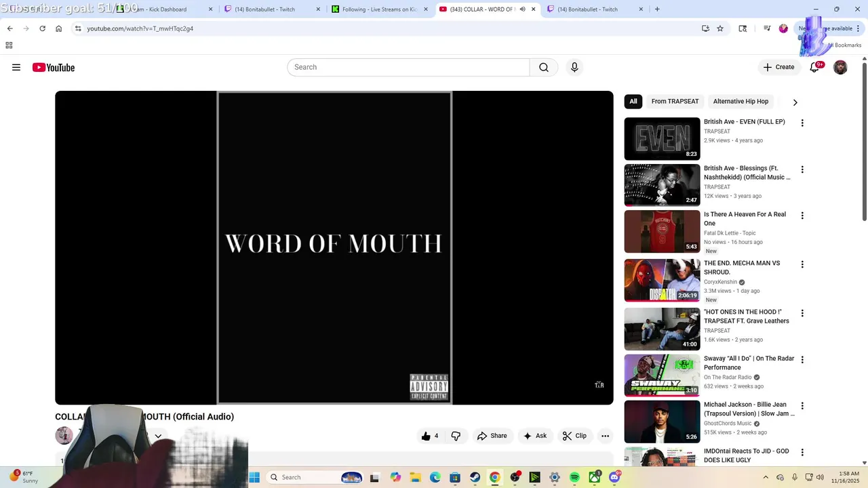Open the YouTube guide hamburger menu
Screen dimensions: 868x488
pos(16,67)
